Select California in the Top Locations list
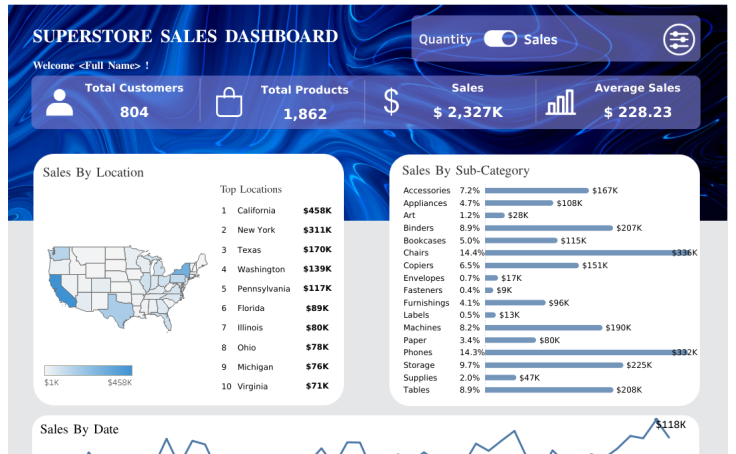736x454 pixels. (255, 211)
